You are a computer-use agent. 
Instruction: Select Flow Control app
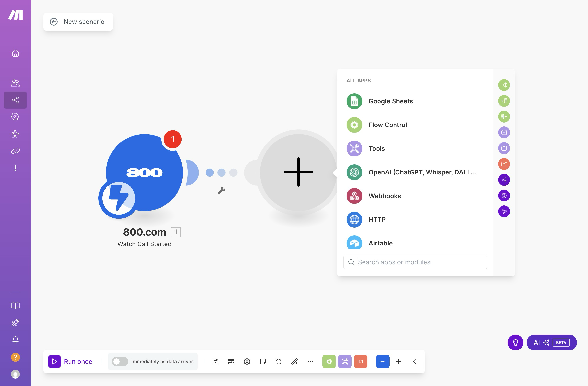click(x=415, y=125)
